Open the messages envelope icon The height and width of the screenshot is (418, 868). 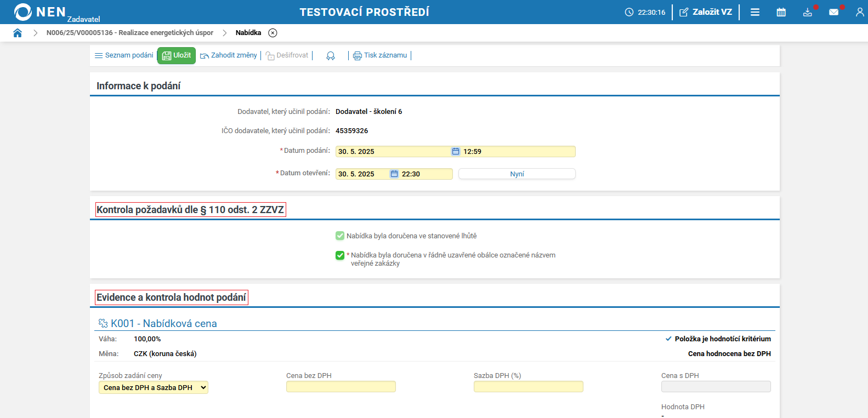coord(833,12)
